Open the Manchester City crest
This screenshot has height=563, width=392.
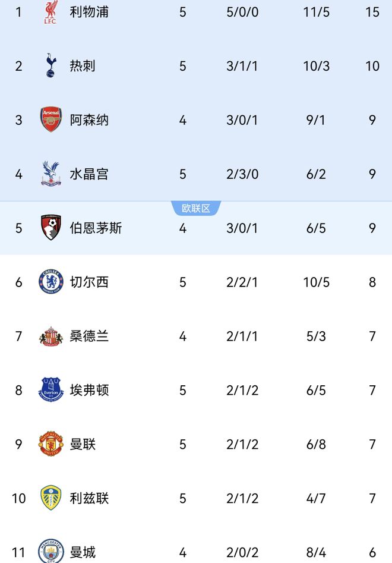point(50,551)
